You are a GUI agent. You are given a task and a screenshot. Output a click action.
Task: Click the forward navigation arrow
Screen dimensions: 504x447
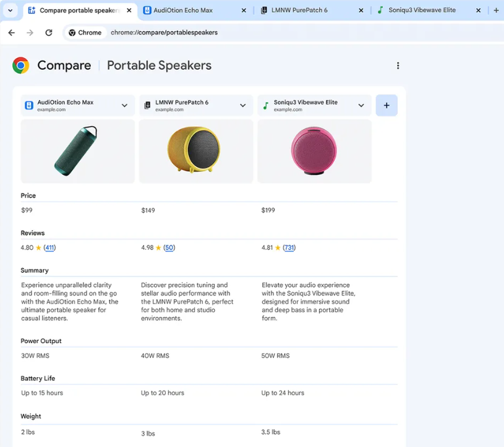pos(30,33)
